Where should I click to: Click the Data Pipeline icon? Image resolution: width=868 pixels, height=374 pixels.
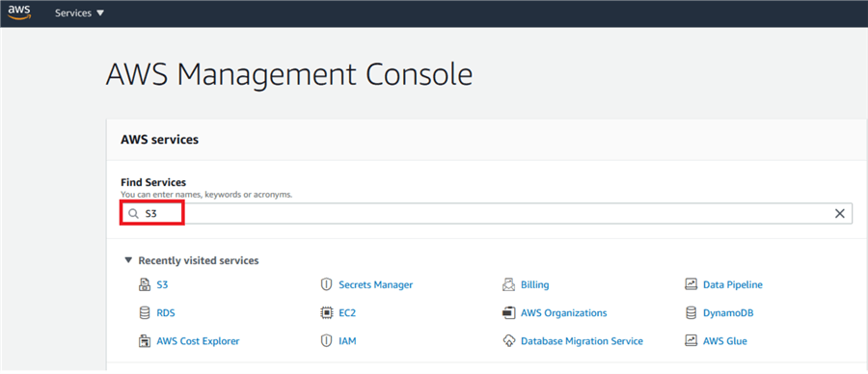click(x=691, y=285)
